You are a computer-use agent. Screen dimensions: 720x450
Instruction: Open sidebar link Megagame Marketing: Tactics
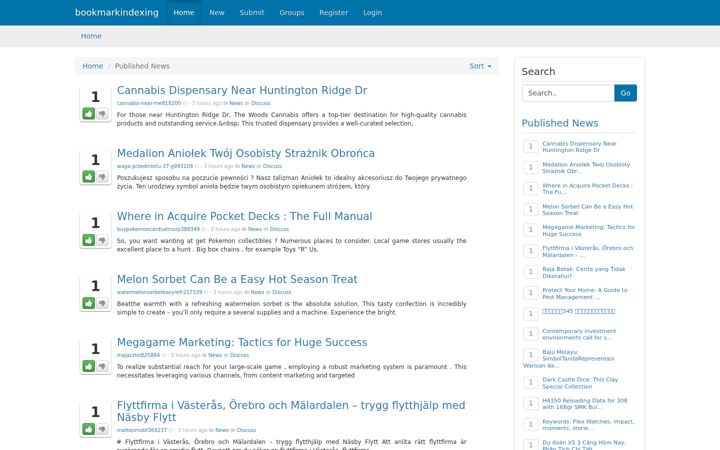click(588, 231)
